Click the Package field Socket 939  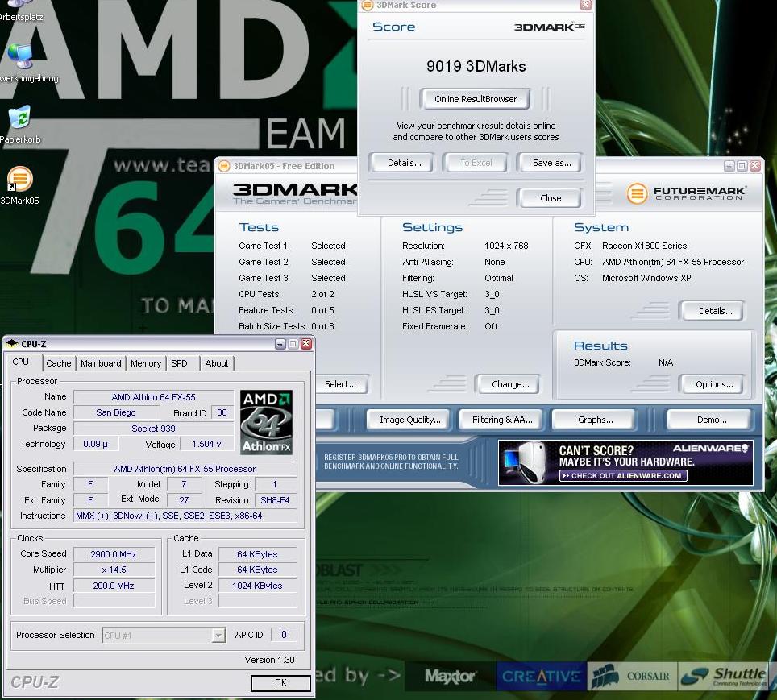point(154,429)
